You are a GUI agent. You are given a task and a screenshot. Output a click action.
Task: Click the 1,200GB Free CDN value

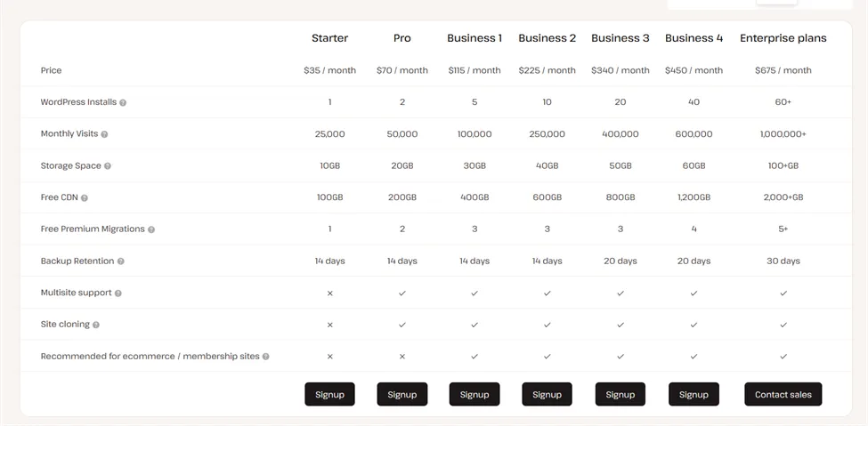point(694,197)
